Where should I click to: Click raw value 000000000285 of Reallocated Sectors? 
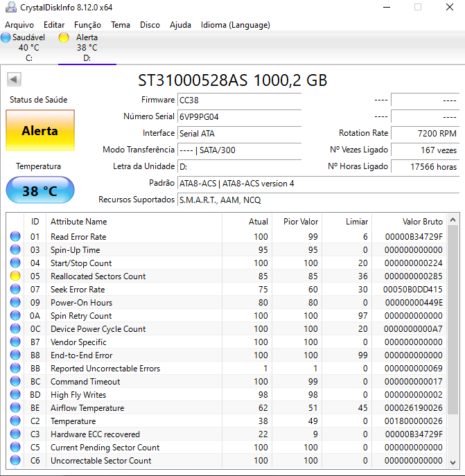point(413,276)
